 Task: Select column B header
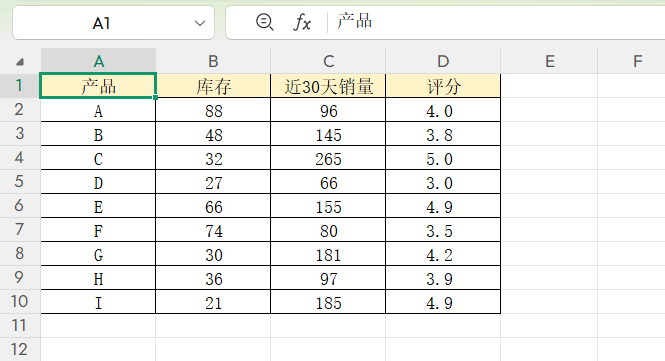pos(213,61)
